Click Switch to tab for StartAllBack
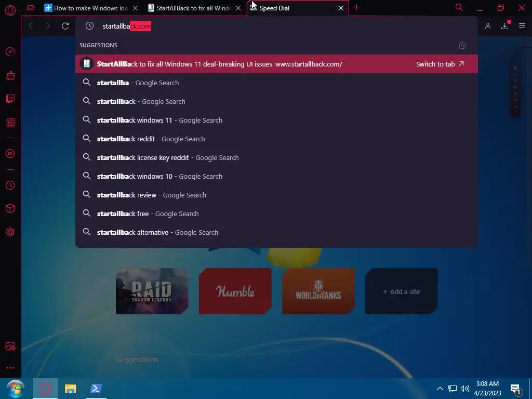This screenshot has height=399, width=532. pos(440,64)
